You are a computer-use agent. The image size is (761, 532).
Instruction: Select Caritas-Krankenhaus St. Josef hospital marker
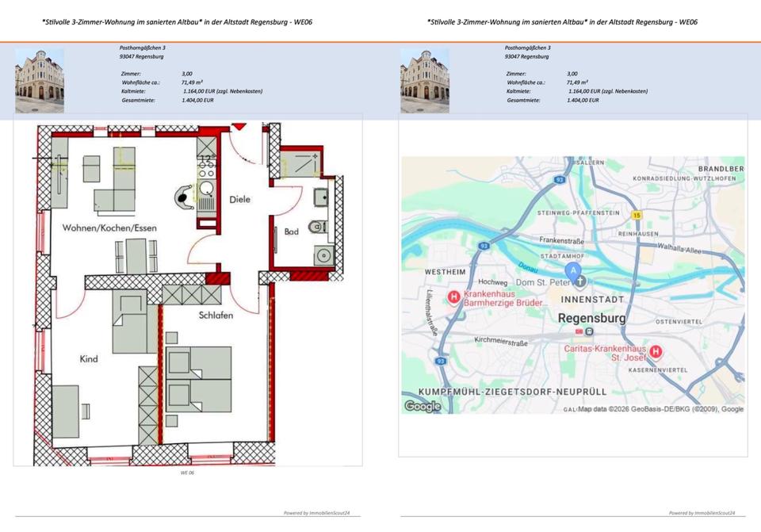point(656,351)
